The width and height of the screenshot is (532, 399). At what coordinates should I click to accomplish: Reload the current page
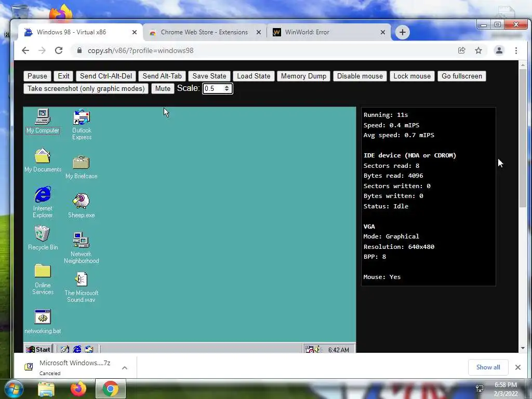[x=59, y=50]
